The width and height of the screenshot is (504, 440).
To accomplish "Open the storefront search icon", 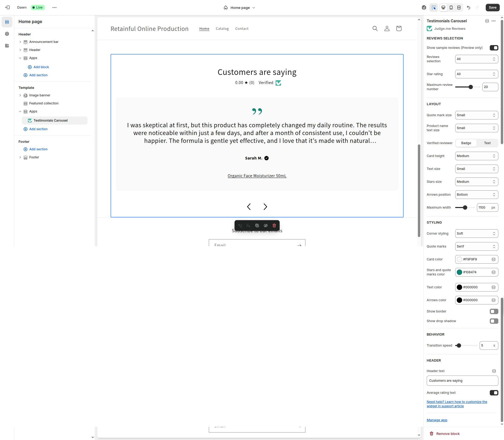I will (x=375, y=28).
